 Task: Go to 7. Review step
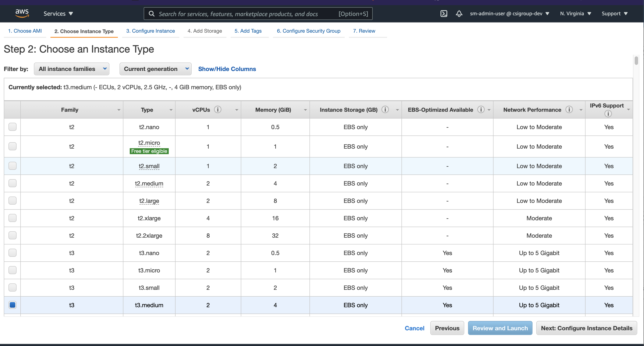coord(364,31)
